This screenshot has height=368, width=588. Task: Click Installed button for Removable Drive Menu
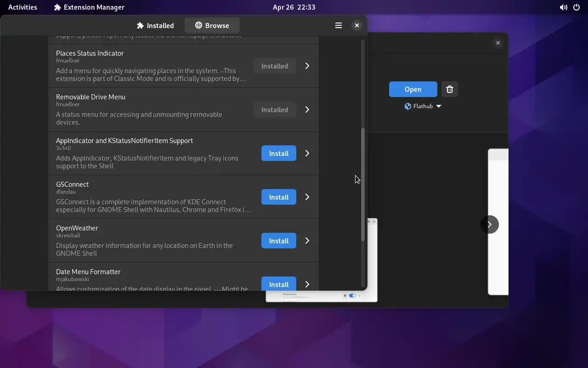pos(275,110)
